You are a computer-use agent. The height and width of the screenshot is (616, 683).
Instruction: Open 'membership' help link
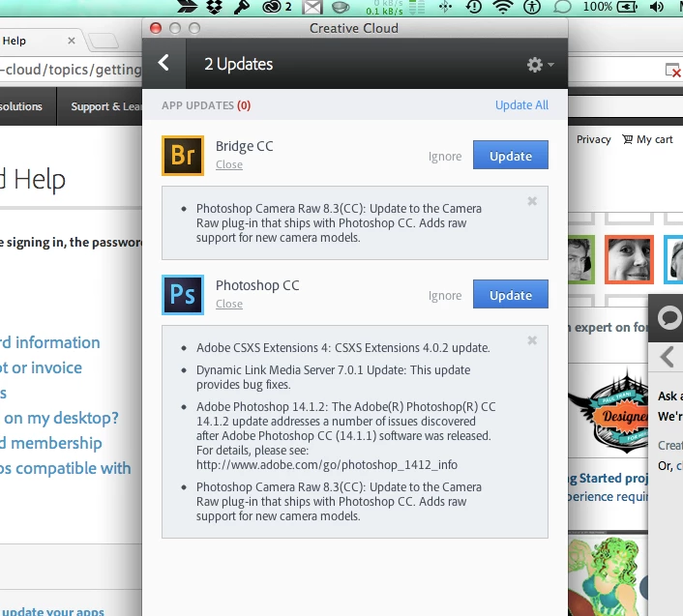[x=51, y=443]
